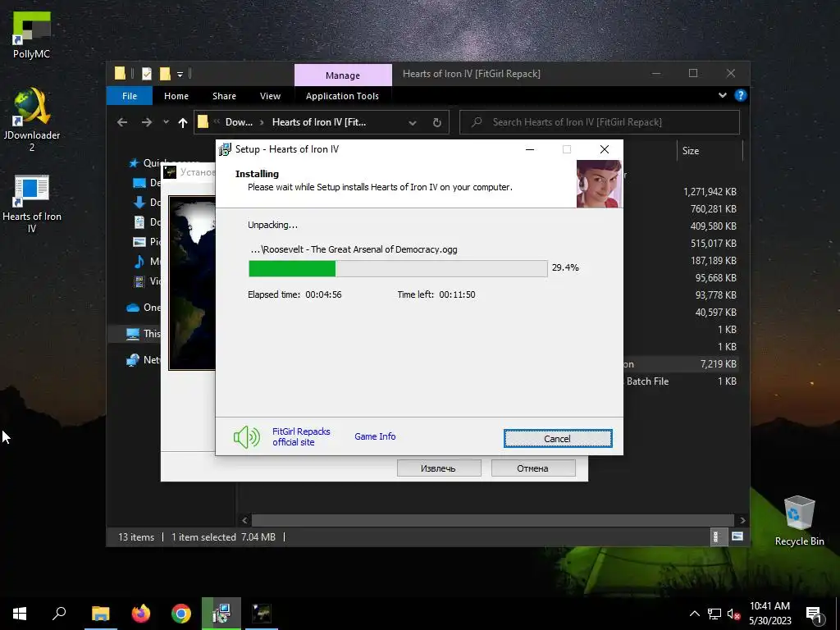Refresh the Explorer folder view
This screenshot has height=630, width=840.
coord(437,123)
